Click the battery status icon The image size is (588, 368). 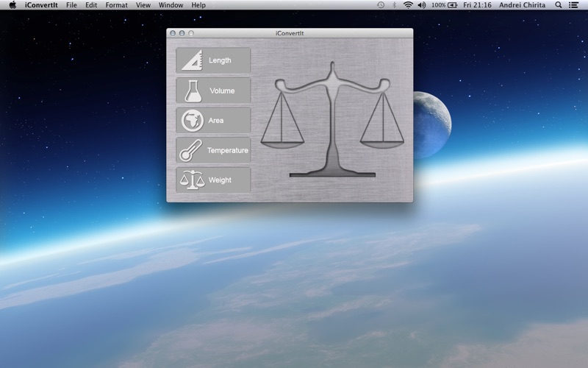pyautogui.click(x=453, y=5)
